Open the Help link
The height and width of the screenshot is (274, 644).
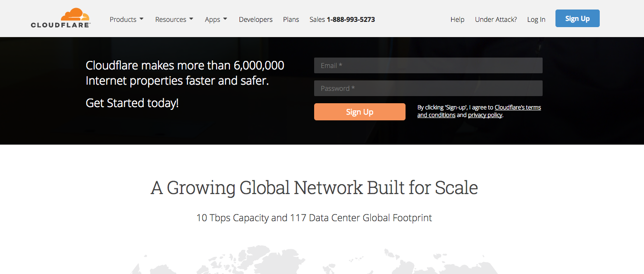tap(457, 20)
